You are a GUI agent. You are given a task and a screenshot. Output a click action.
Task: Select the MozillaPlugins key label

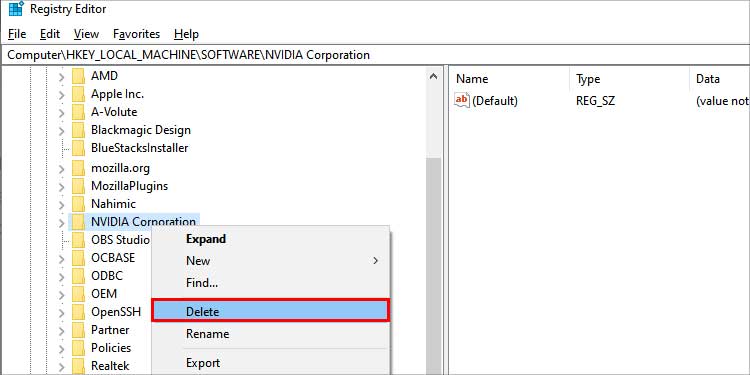point(130,186)
